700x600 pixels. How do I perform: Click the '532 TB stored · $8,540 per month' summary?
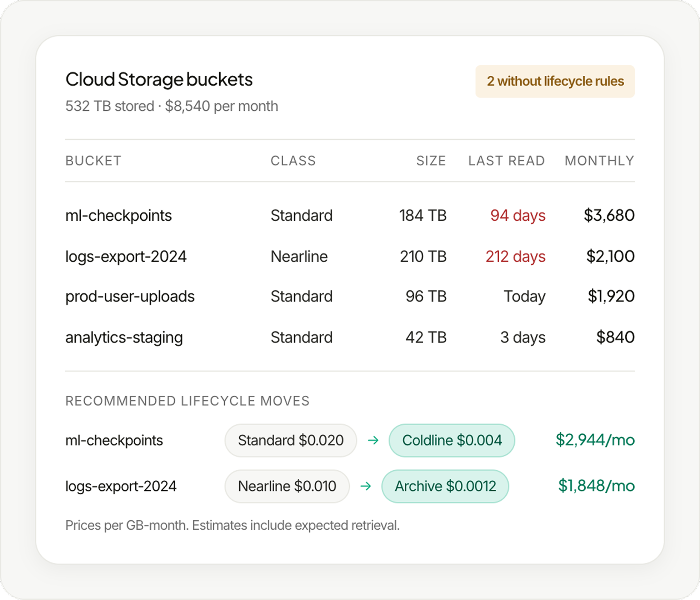[x=172, y=106]
